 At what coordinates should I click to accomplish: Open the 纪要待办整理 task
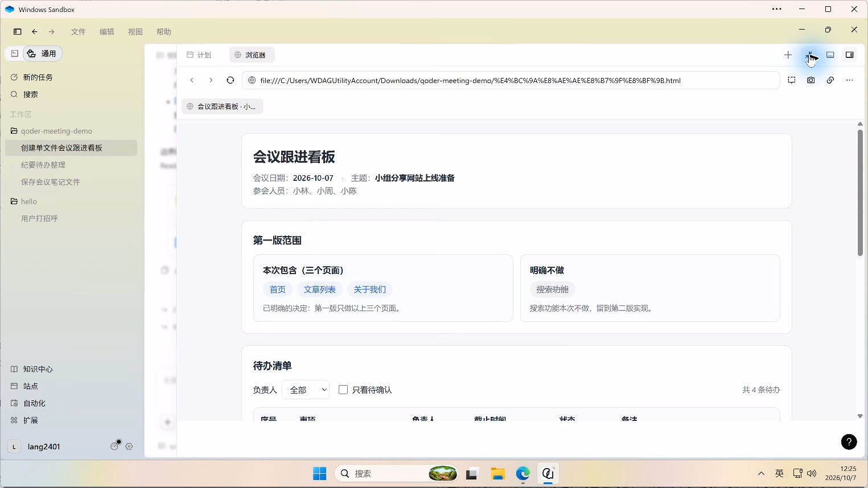tap(71, 165)
